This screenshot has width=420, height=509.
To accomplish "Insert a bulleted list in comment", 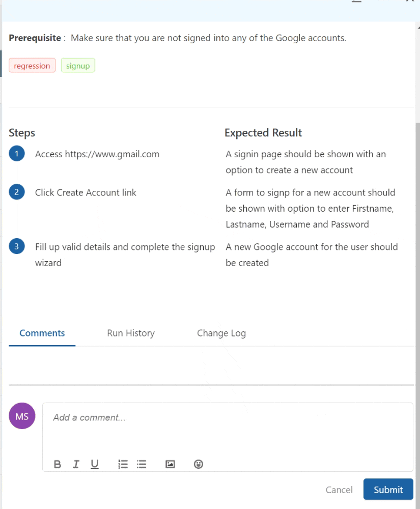I will click(142, 464).
